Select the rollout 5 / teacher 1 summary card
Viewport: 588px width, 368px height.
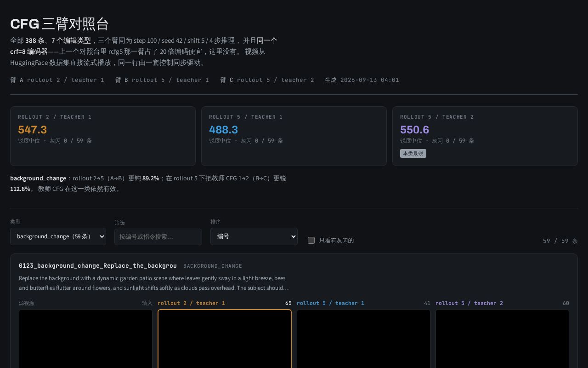(x=294, y=136)
